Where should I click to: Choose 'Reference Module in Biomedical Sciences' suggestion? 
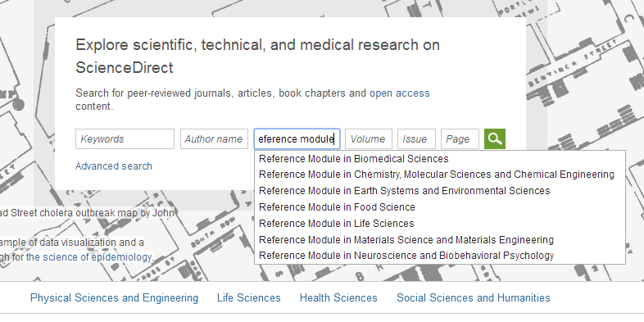point(440,158)
